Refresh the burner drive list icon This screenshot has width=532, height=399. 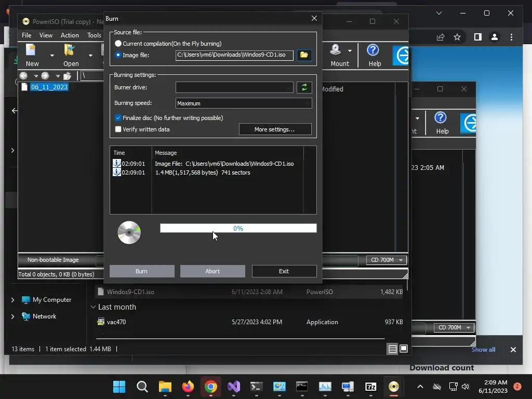[304, 87]
